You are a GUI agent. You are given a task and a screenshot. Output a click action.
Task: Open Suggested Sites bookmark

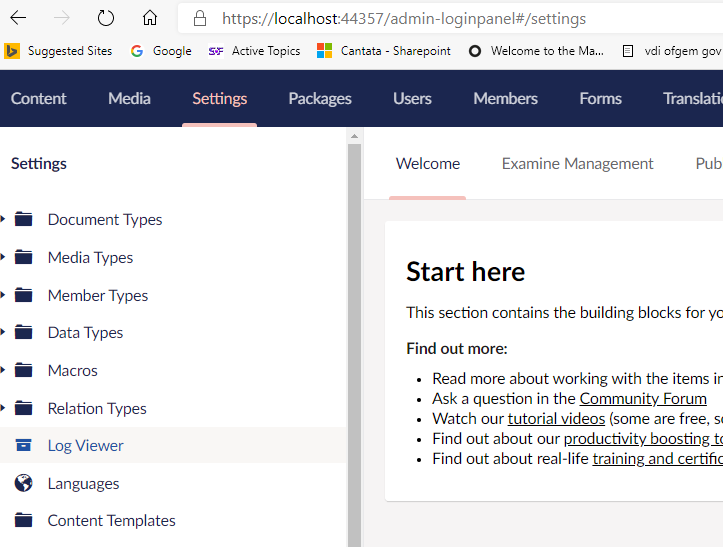pyautogui.click(x=58, y=51)
